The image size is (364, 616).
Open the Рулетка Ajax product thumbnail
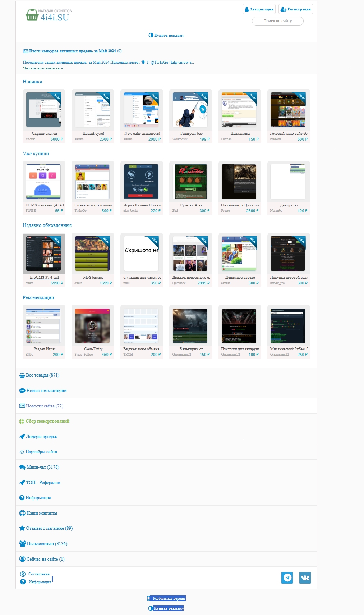click(x=190, y=182)
